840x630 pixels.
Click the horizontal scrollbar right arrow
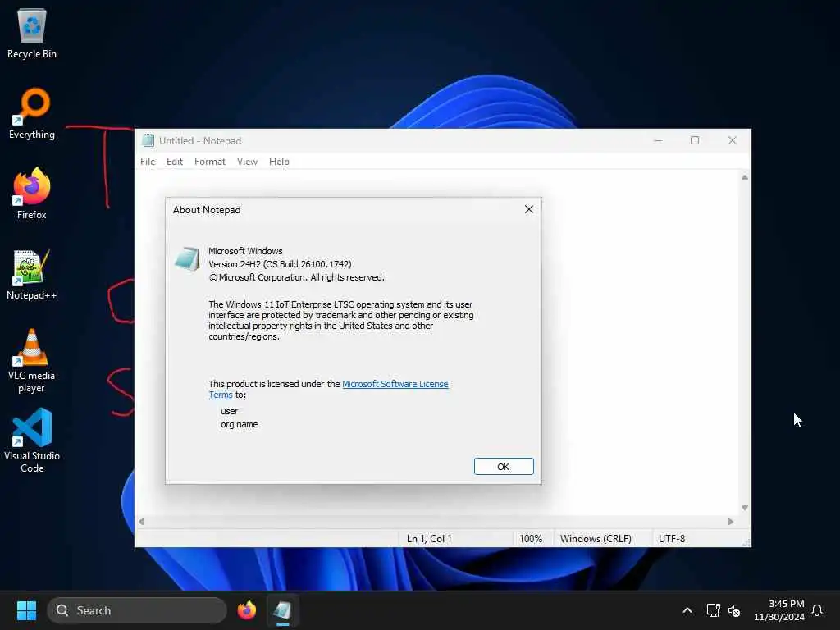(731, 521)
